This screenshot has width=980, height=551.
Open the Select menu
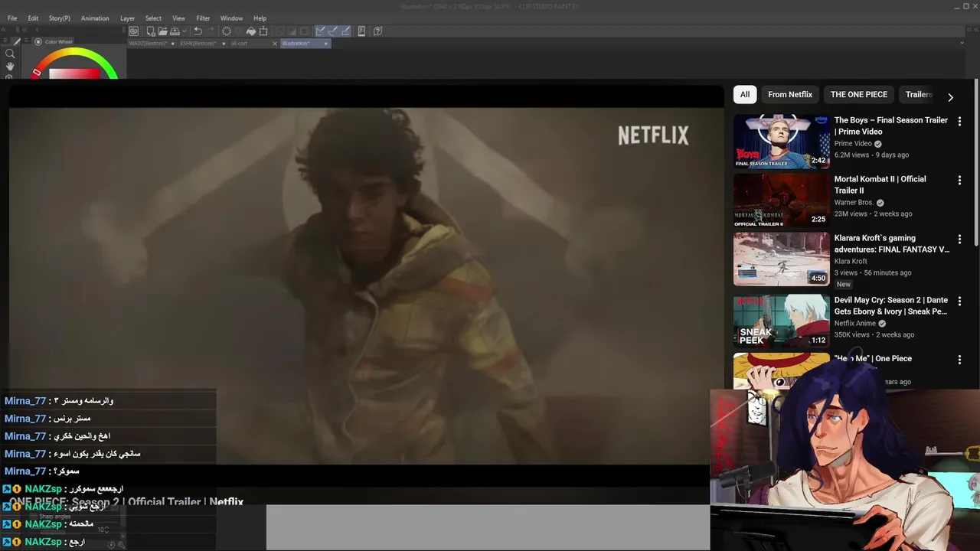[x=153, y=18]
